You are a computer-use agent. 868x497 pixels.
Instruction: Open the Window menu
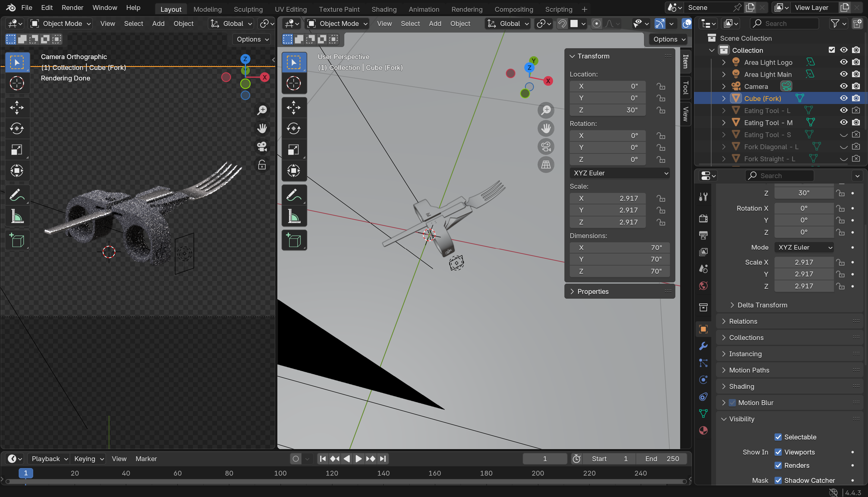tap(105, 8)
